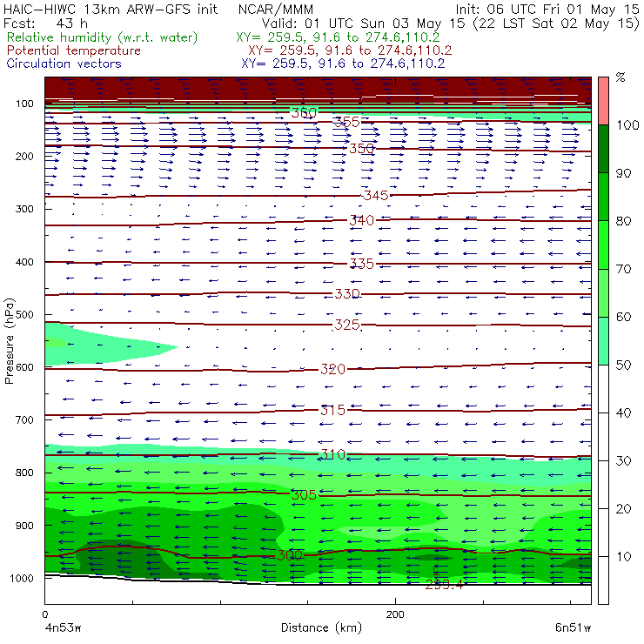The width and height of the screenshot is (644, 644).
Task: Click the 'Init: 06 UTC Fri 01 May 15' text
Action: (547, 10)
